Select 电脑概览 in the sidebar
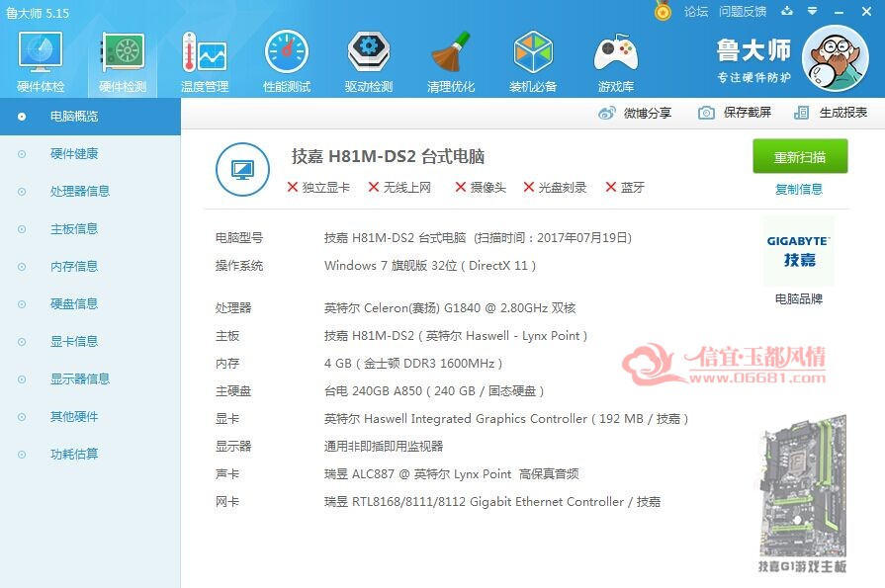Viewport: 885px width, 588px height. click(90, 117)
